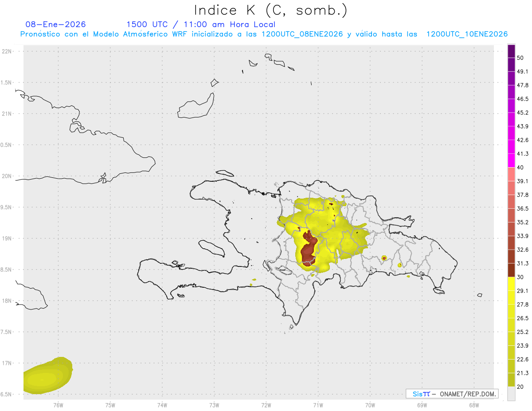Select the date text "08-Ene-2026"
The image size is (532, 411).
click(x=56, y=24)
